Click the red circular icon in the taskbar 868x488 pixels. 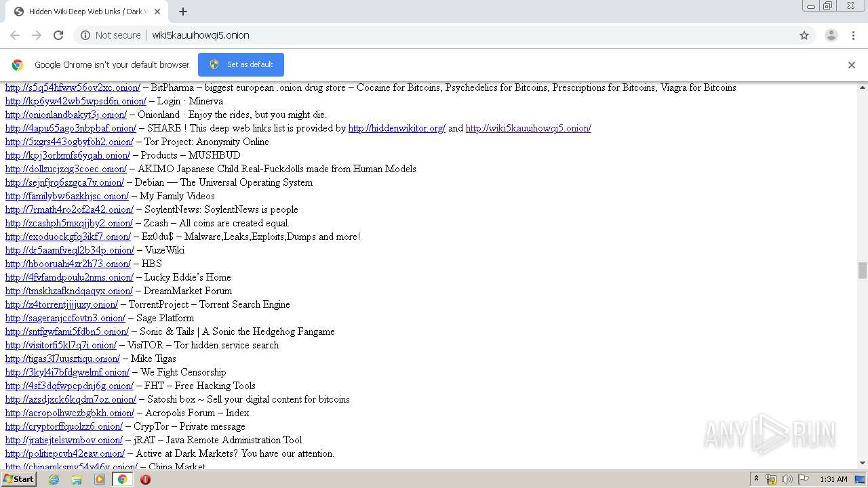click(x=145, y=479)
